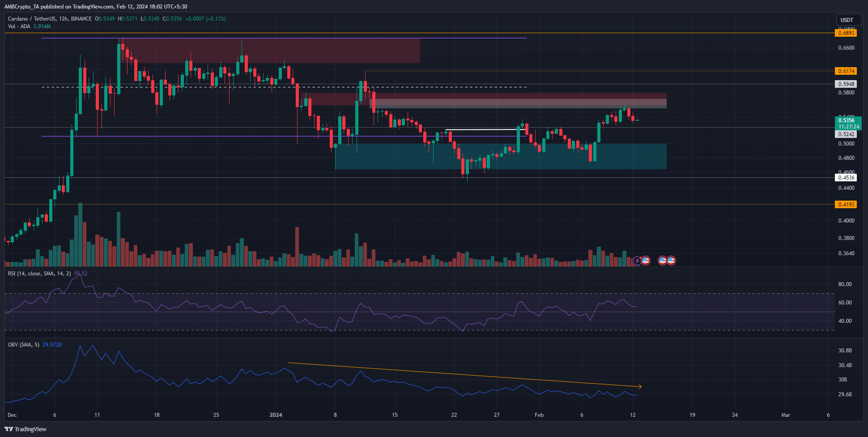
Task: Select the OBV indicator legend label
Action: [x=24, y=345]
